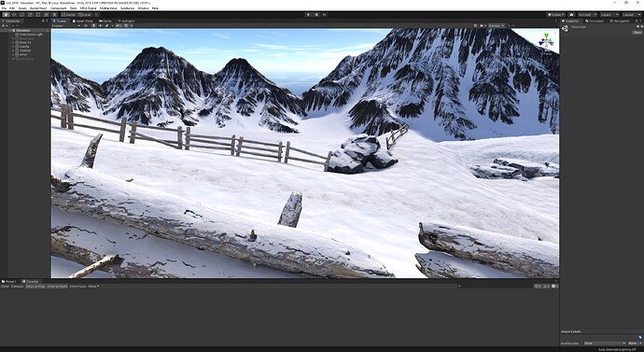The height and width of the screenshot is (352, 644).
Task: Switch to the Asset Store tab
Action: point(83,21)
